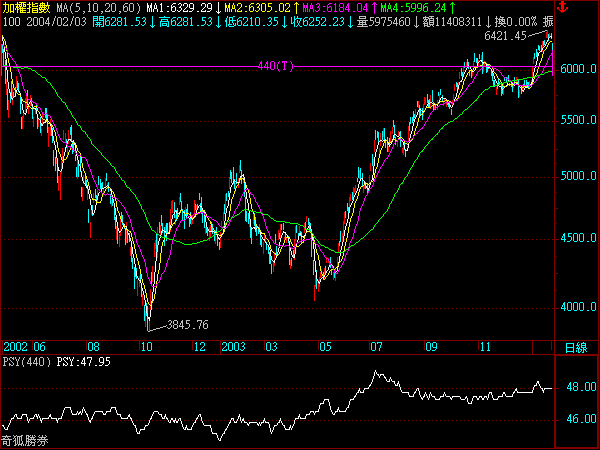Screen dimensions: 600x450
Task: Click the 4000.0 price axis label
Action: pyautogui.click(x=578, y=307)
